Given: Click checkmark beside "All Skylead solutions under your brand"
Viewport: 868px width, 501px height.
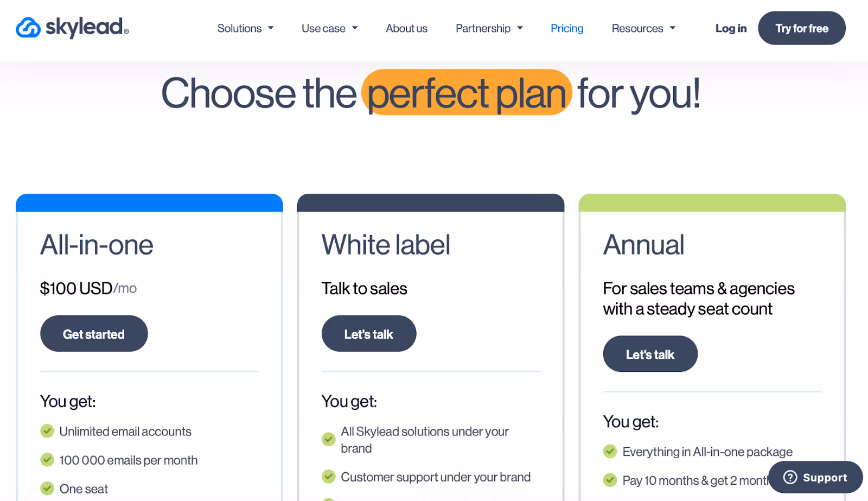Looking at the screenshot, I should pyautogui.click(x=328, y=439).
